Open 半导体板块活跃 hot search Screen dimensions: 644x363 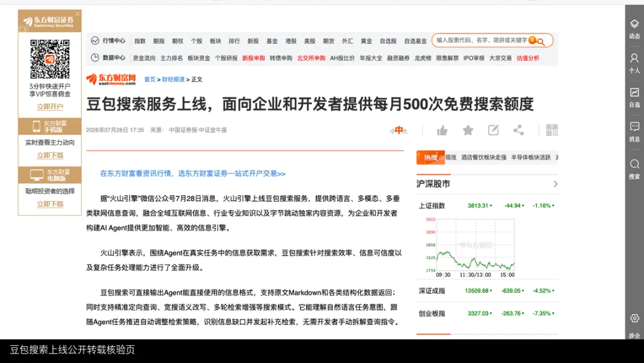[x=531, y=158]
